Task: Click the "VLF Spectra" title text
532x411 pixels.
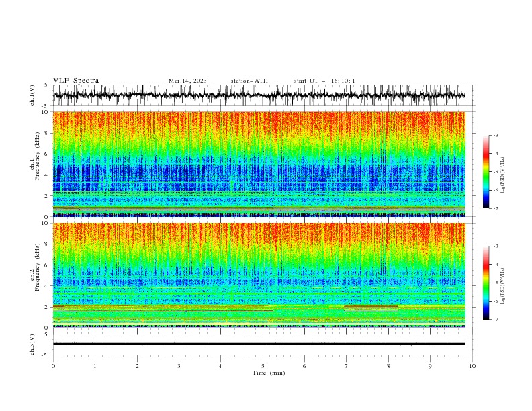Action: [x=76, y=81]
